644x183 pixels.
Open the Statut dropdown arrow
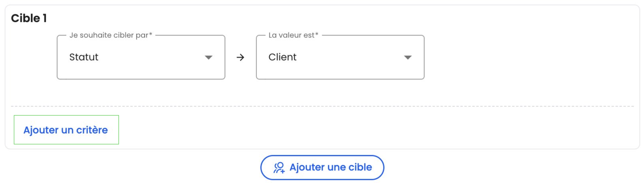click(209, 57)
